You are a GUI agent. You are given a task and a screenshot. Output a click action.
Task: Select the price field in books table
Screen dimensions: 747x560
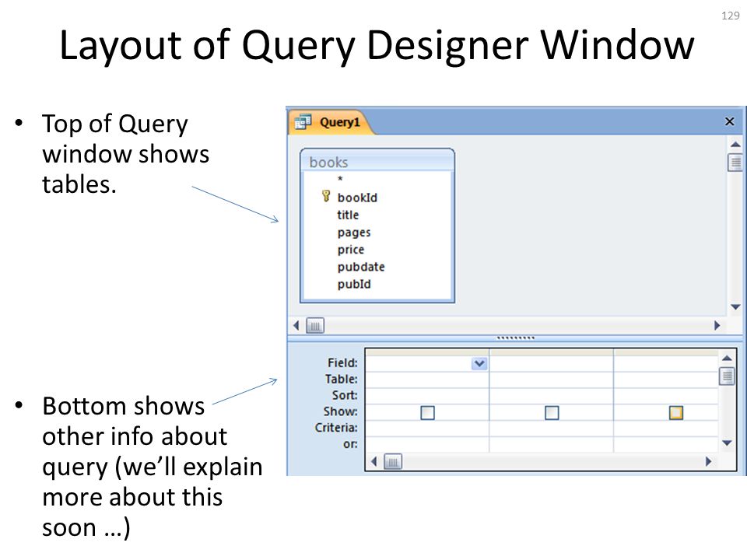coord(351,250)
